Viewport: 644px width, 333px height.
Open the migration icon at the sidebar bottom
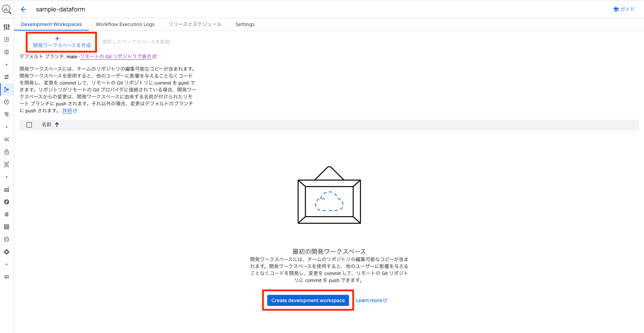tap(7, 277)
